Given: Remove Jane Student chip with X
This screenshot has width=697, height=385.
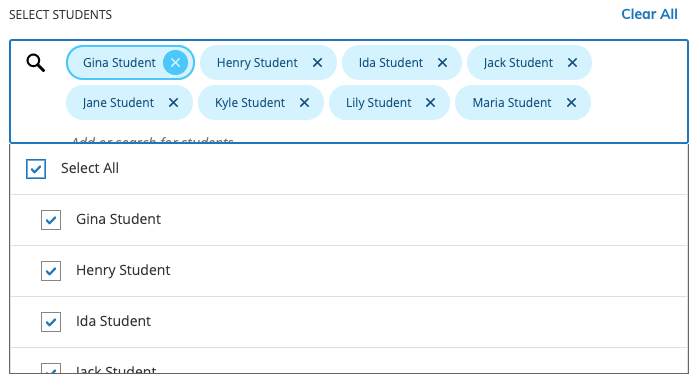Looking at the screenshot, I should point(173,103).
